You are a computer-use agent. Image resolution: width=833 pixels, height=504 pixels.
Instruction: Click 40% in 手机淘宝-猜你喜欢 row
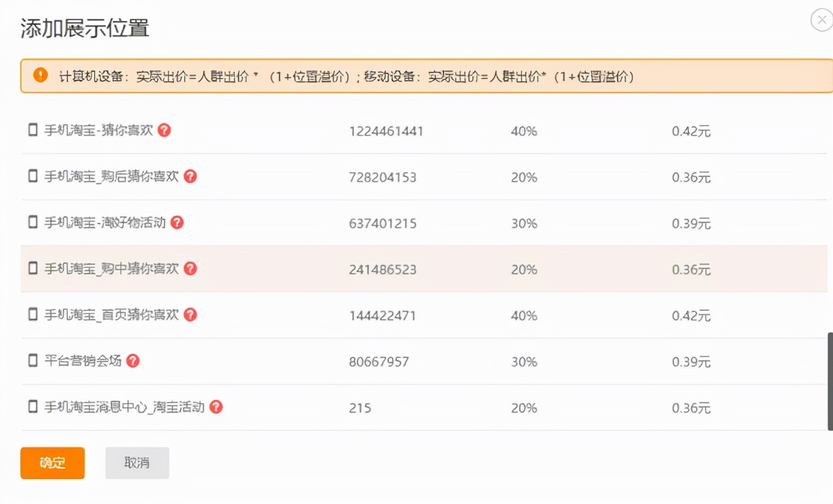tap(524, 131)
